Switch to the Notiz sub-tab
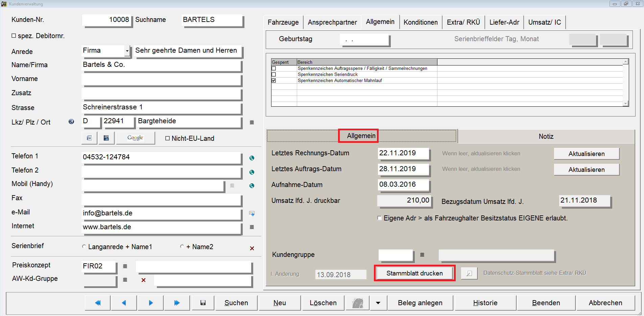This screenshot has height=316, width=644. 546,136
